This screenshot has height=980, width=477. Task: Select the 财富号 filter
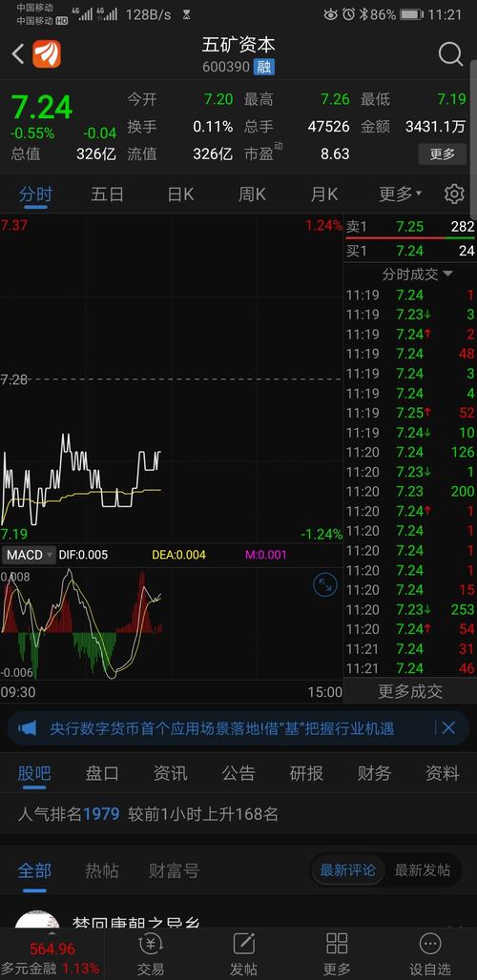coord(174,870)
